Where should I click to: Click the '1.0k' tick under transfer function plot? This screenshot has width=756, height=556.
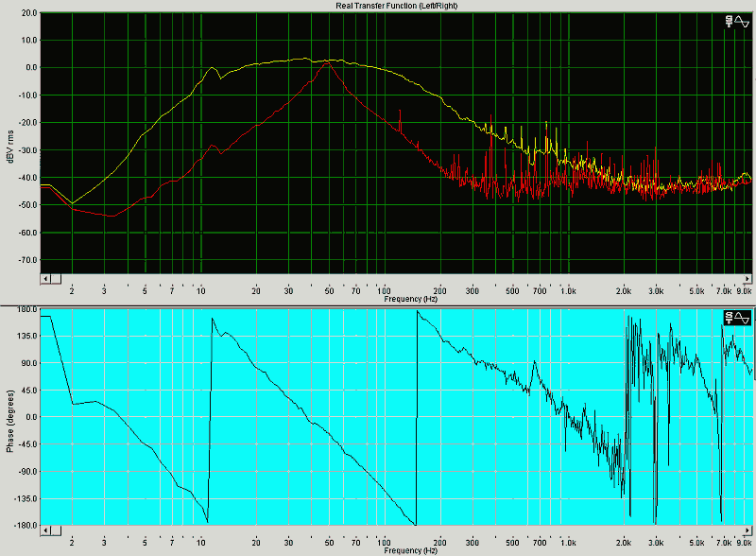[568, 291]
